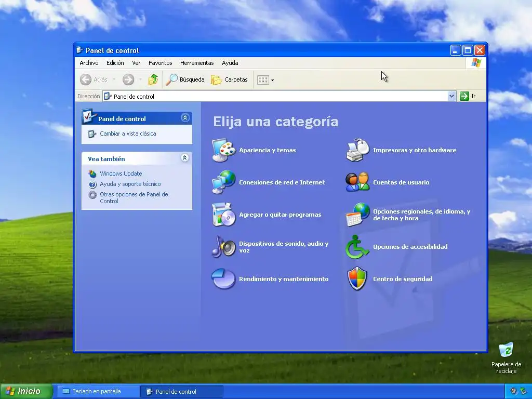This screenshot has width=532, height=399.
Task: Click the Rendimiento y mantenimiento text link
Action: (284, 279)
